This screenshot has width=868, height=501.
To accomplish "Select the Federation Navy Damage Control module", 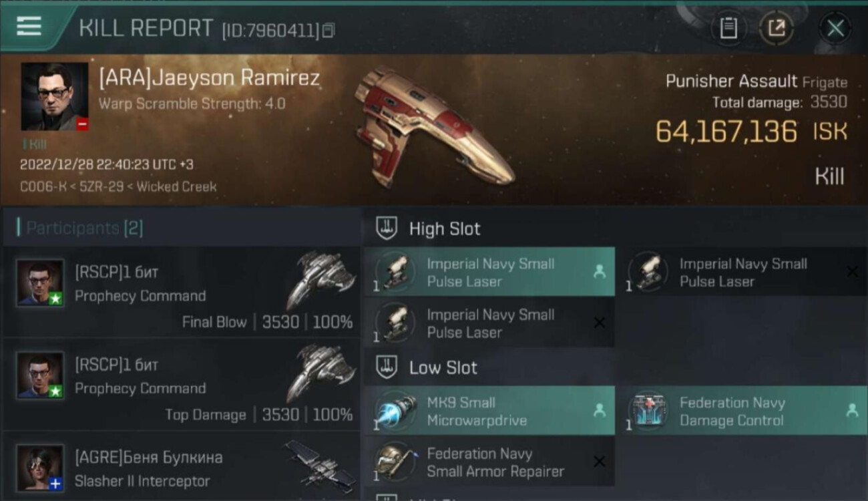I will (742, 411).
